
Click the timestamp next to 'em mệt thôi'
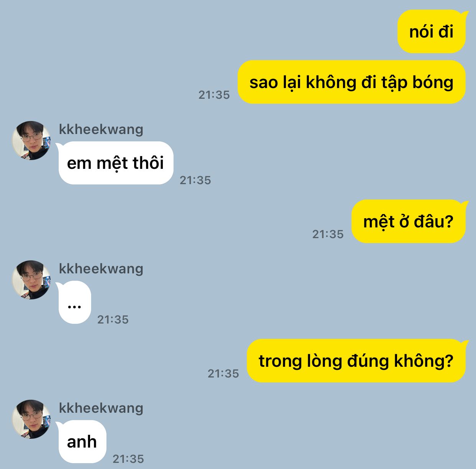(195, 180)
